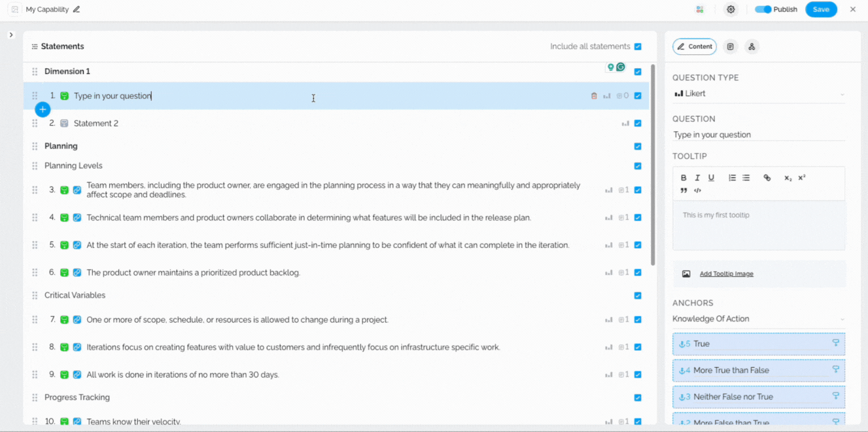This screenshot has height=432, width=868.
Task: Click the Question text input field
Action: 759,135
